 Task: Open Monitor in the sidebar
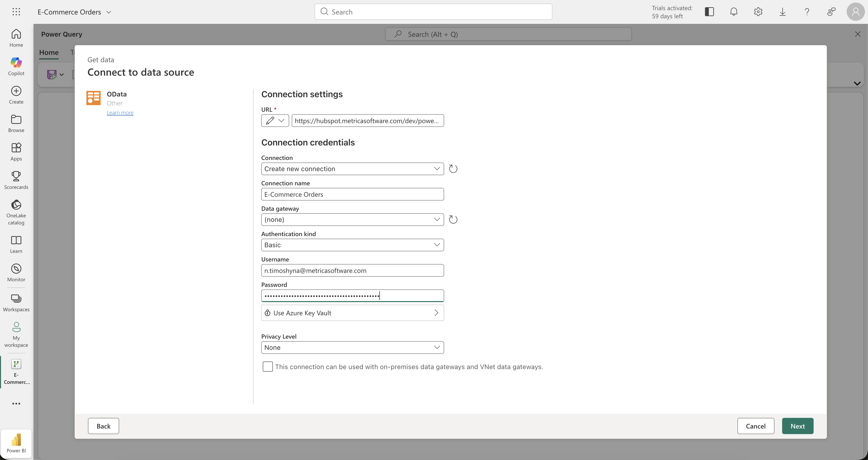[16, 272]
